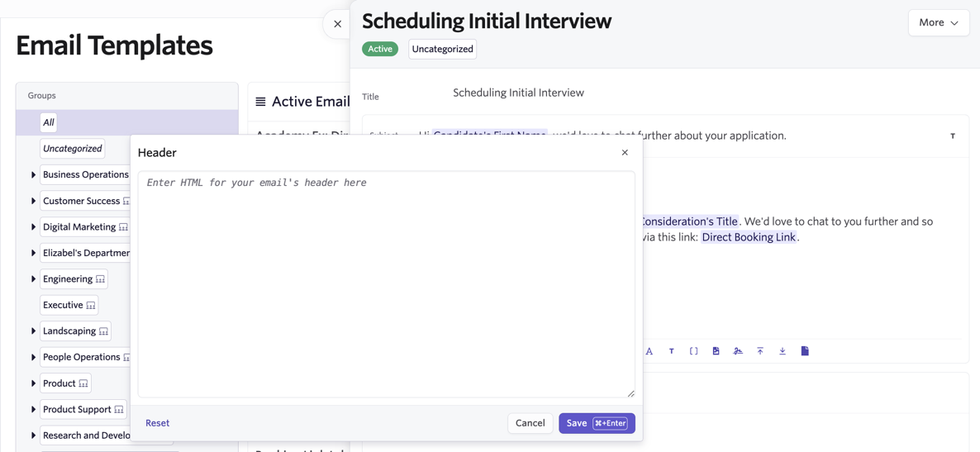980x452 pixels.
Task: Select the All group filter
Action: [49, 122]
